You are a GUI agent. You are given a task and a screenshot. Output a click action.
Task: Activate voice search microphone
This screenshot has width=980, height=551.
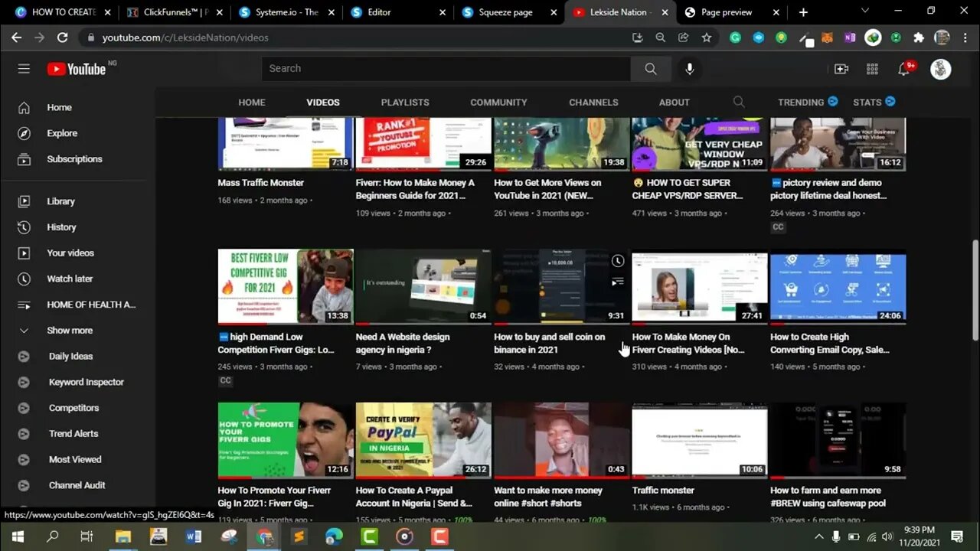690,69
